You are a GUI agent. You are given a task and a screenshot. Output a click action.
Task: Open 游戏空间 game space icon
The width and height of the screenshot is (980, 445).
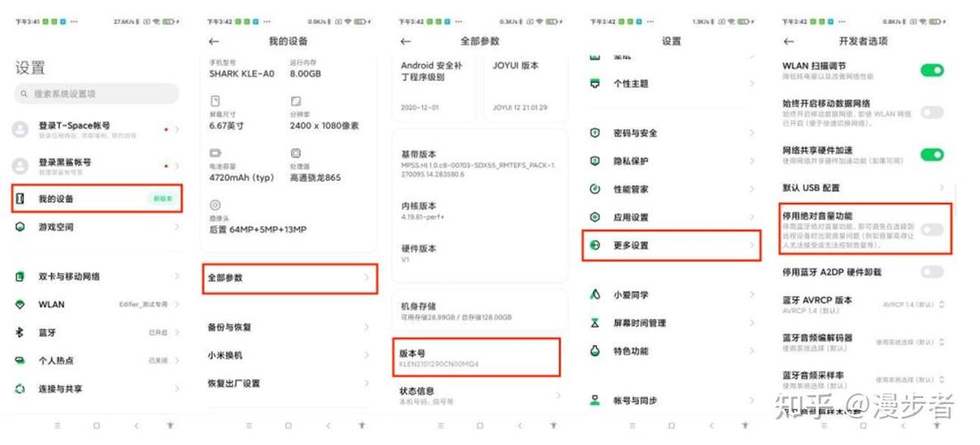pyautogui.click(x=20, y=227)
